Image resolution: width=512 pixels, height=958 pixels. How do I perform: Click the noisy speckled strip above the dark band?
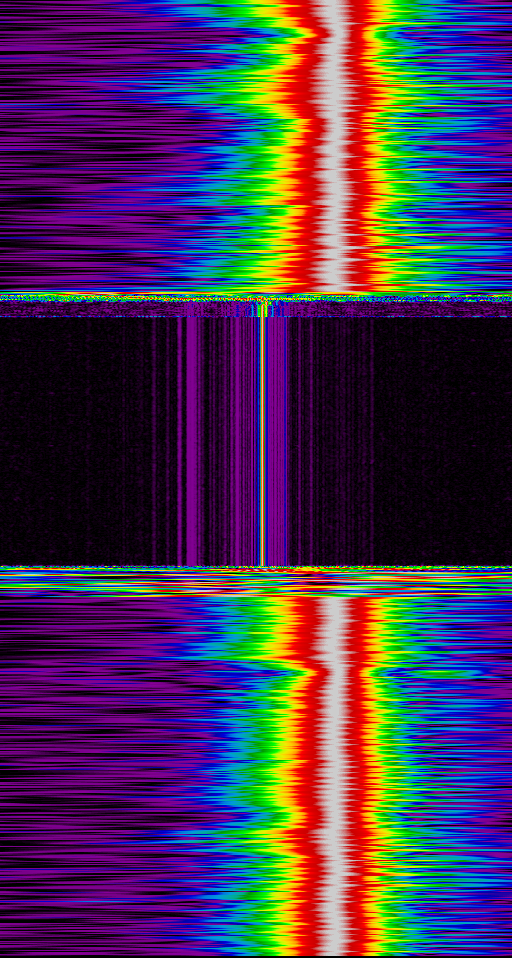pyautogui.click(x=256, y=305)
